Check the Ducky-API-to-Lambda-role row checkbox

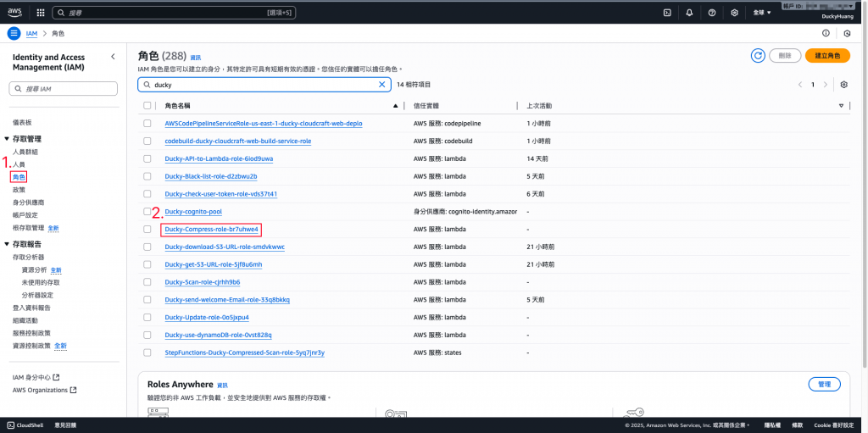(147, 159)
